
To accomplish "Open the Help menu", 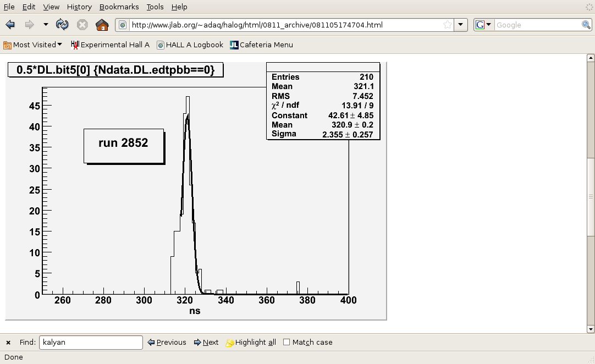I will 179,7.
